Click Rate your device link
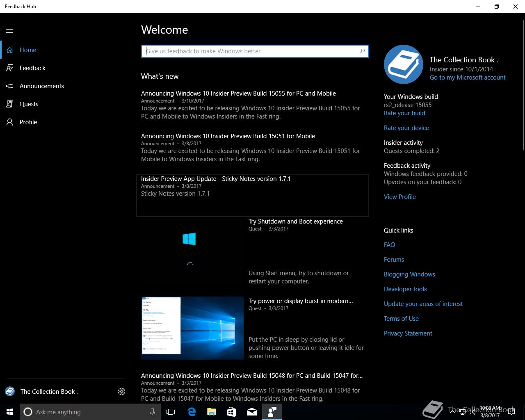 [x=406, y=128]
